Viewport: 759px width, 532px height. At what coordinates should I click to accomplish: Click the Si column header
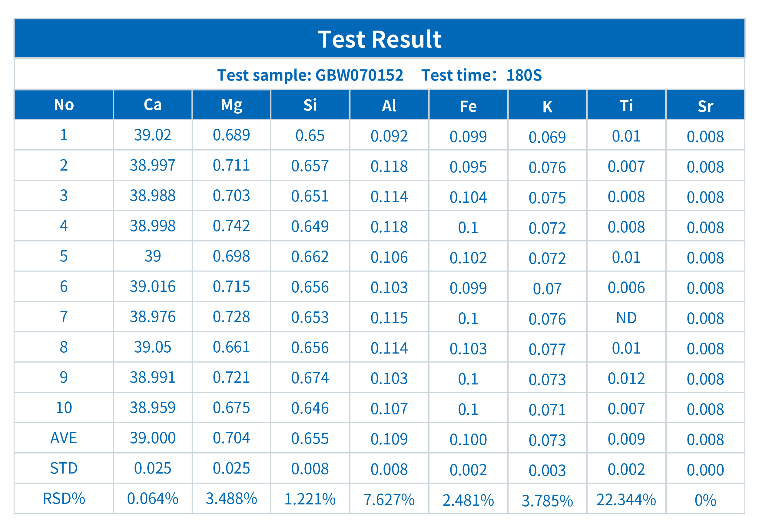pyautogui.click(x=310, y=105)
